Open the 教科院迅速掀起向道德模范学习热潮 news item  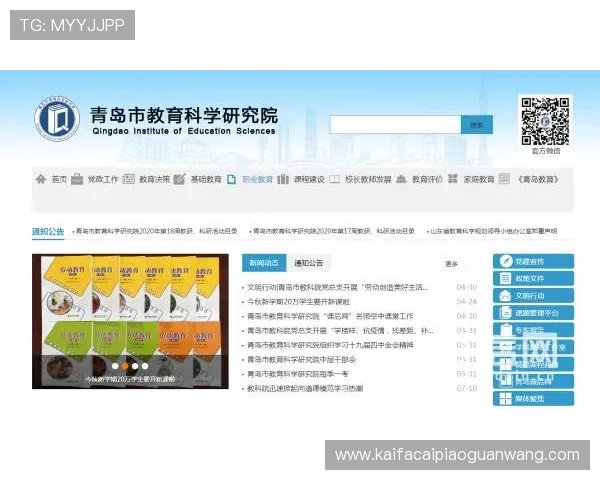point(305,389)
